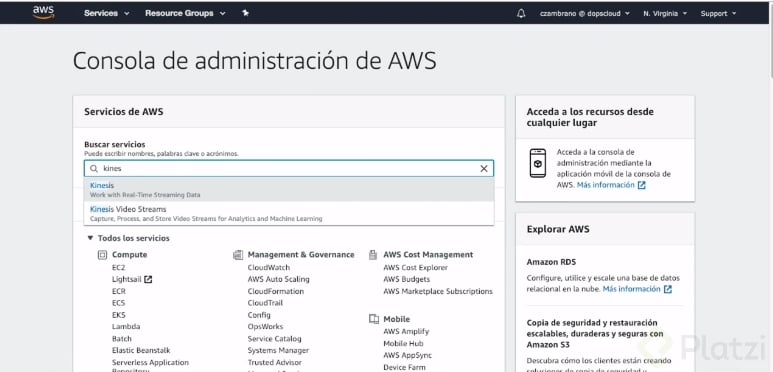Open the pin shortcuts icon in navbar
773x372 pixels.
(x=246, y=13)
